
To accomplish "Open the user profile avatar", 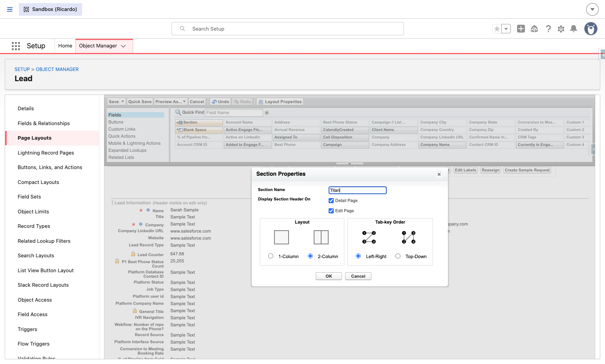I will click(591, 29).
